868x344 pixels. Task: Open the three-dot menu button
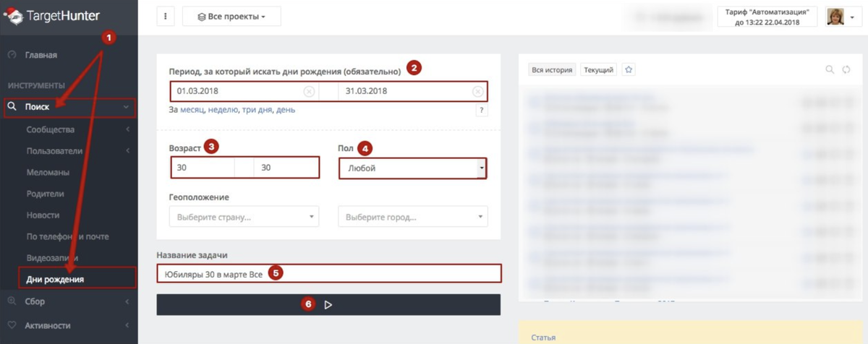(x=166, y=16)
